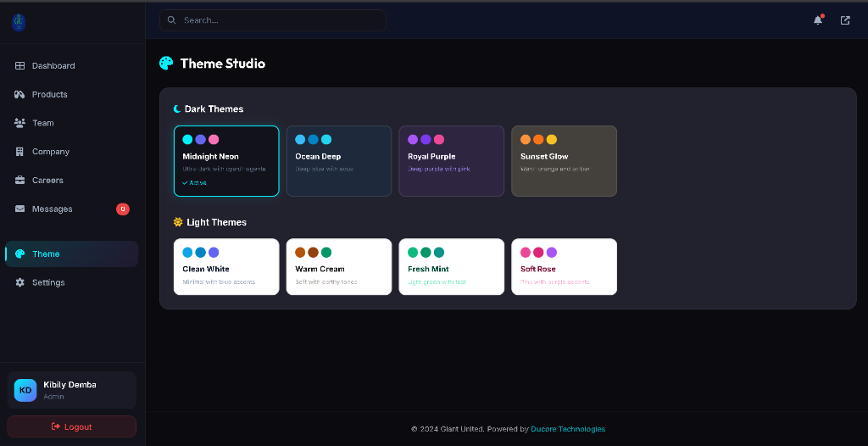Select the Midnight Neon theme card
868x446 pixels.
click(226, 161)
